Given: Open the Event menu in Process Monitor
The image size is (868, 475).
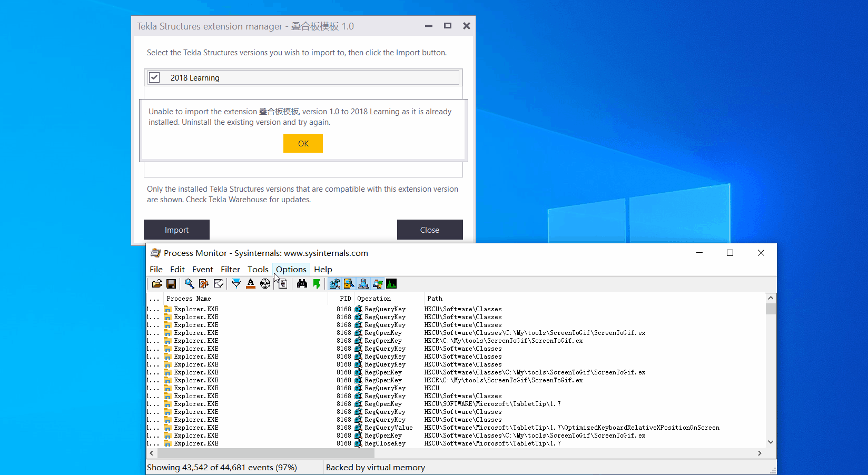Looking at the screenshot, I should pos(202,269).
